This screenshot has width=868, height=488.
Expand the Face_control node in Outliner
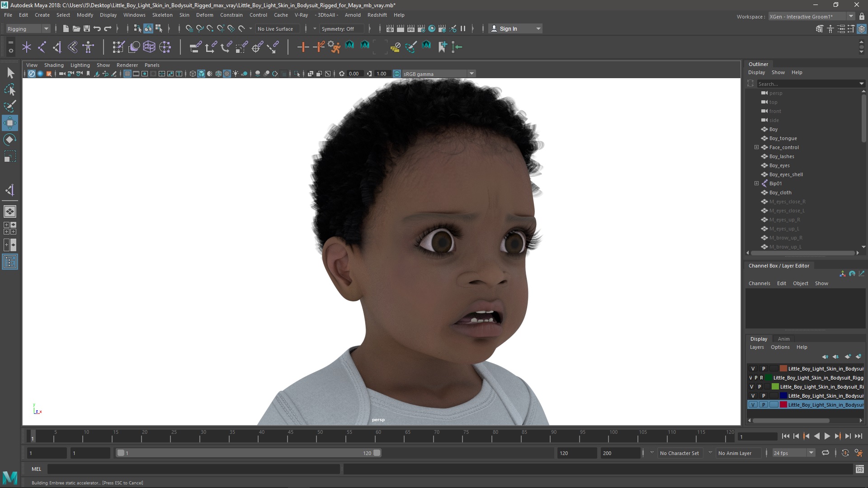tap(756, 147)
